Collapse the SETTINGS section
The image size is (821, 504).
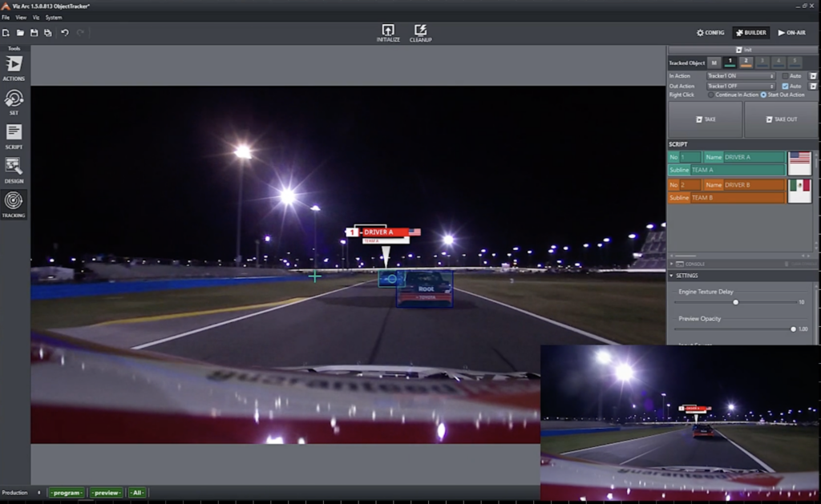pyautogui.click(x=670, y=275)
